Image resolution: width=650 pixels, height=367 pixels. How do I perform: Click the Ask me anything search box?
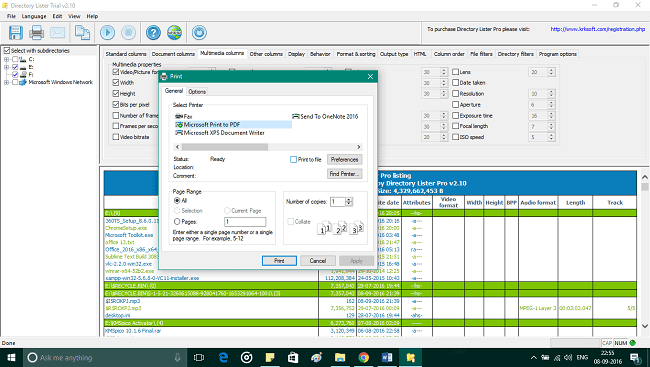click(x=104, y=357)
